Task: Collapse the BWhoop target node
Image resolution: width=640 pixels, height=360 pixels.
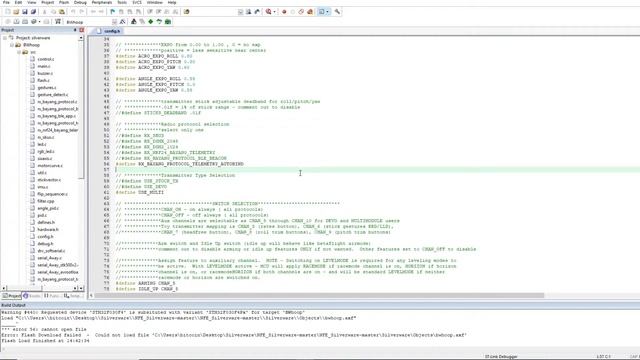Action: 12,45
